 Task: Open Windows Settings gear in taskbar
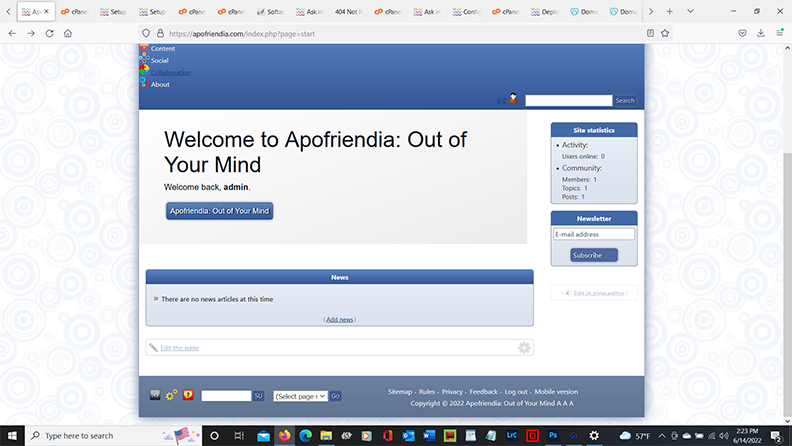coord(594,435)
